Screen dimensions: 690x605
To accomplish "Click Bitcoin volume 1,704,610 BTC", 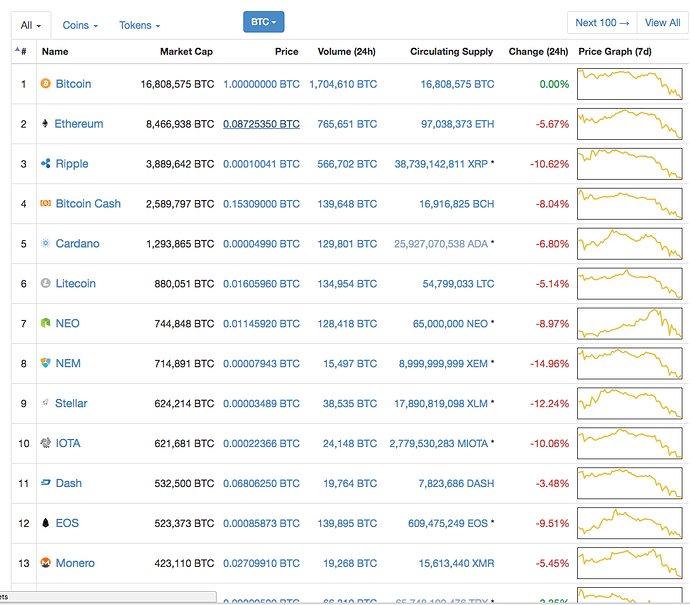I will click(x=343, y=84).
